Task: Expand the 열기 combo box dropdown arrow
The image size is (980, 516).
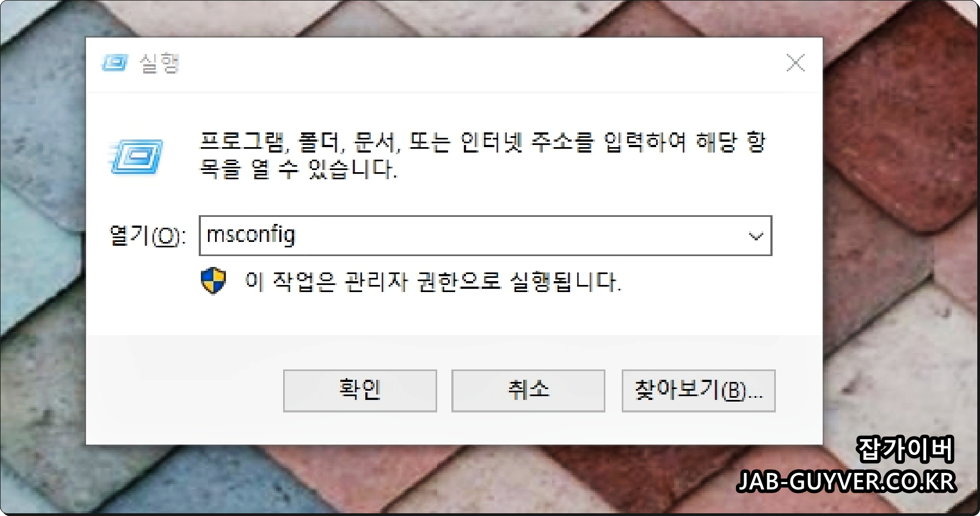Action: click(x=756, y=236)
